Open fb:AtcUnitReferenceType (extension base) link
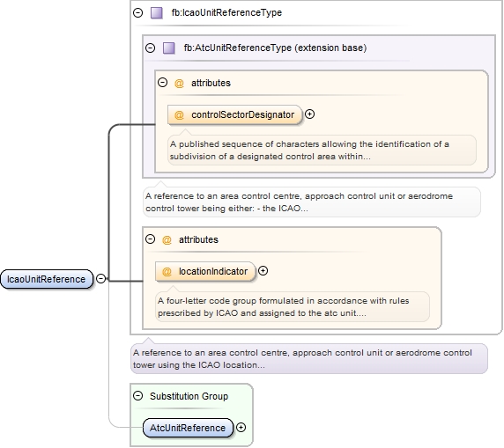504x448 pixels. [275, 48]
